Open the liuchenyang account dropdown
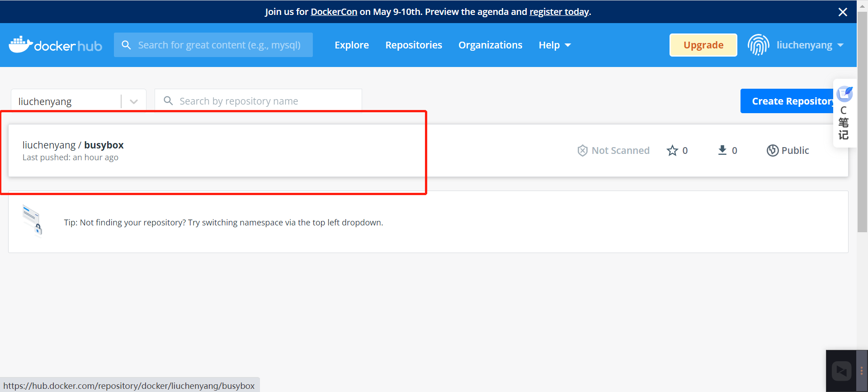The image size is (868, 392). coord(810,45)
